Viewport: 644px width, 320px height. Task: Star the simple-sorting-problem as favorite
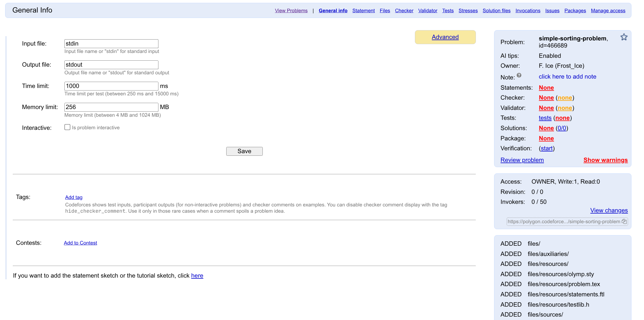tap(624, 37)
